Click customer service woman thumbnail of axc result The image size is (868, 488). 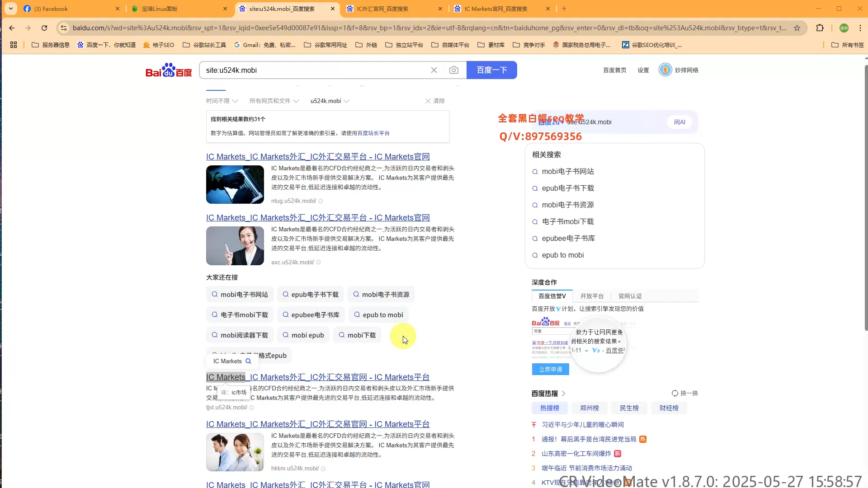(235, 246)
